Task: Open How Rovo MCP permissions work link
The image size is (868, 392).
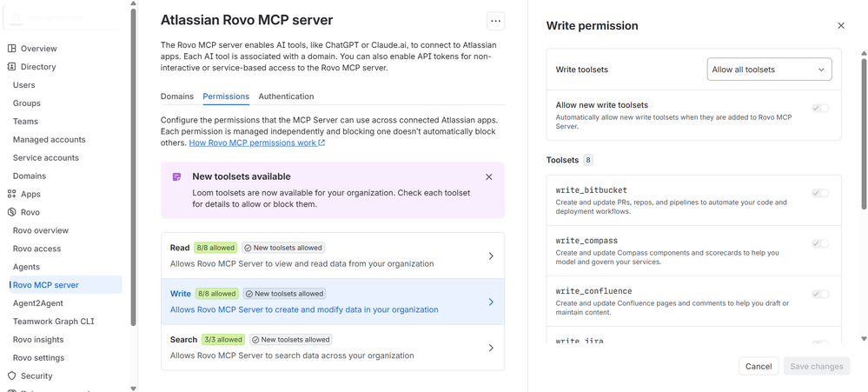Action: 257,143
